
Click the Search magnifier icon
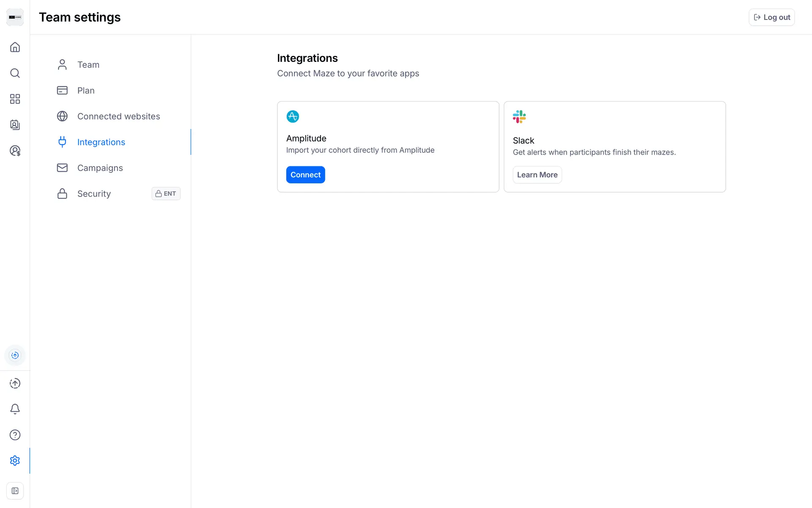(15, 73)
